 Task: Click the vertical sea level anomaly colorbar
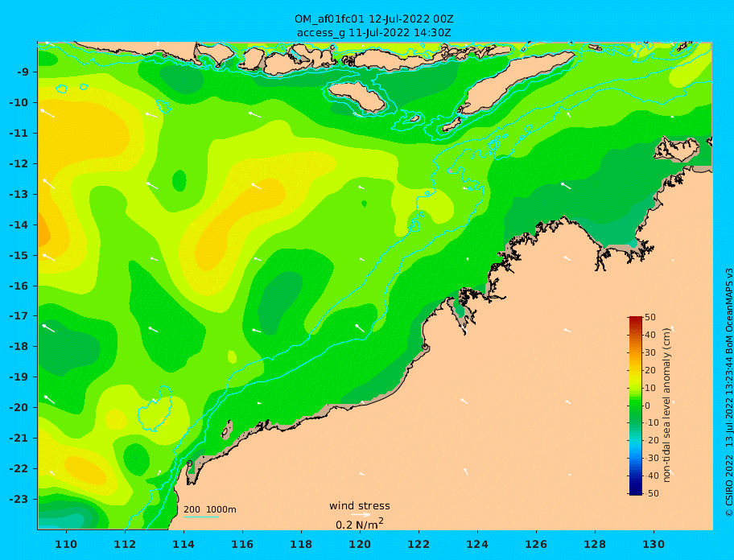click(636, 406)
